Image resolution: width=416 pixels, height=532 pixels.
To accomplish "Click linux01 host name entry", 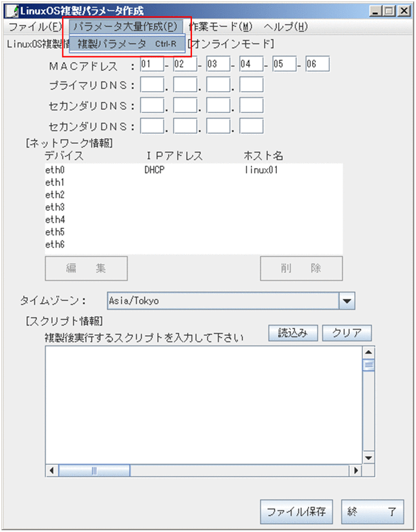I will point(261,169).
